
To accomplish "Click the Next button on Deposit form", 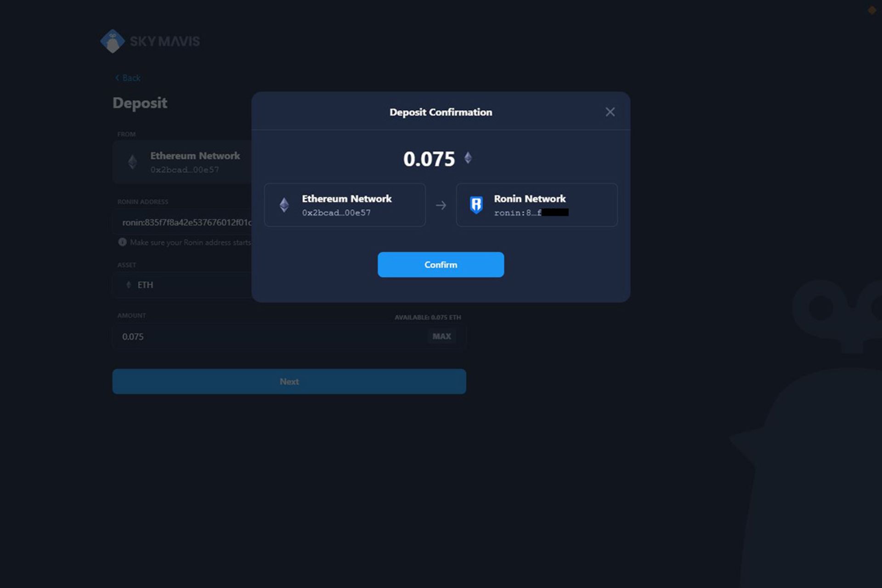I will 289,381.
